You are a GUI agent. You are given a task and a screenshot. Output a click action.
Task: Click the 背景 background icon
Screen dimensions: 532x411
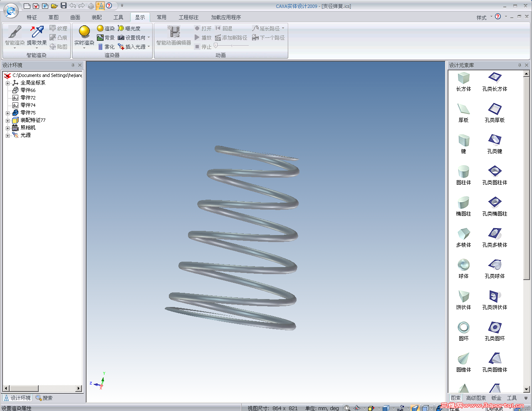(100, 37)
